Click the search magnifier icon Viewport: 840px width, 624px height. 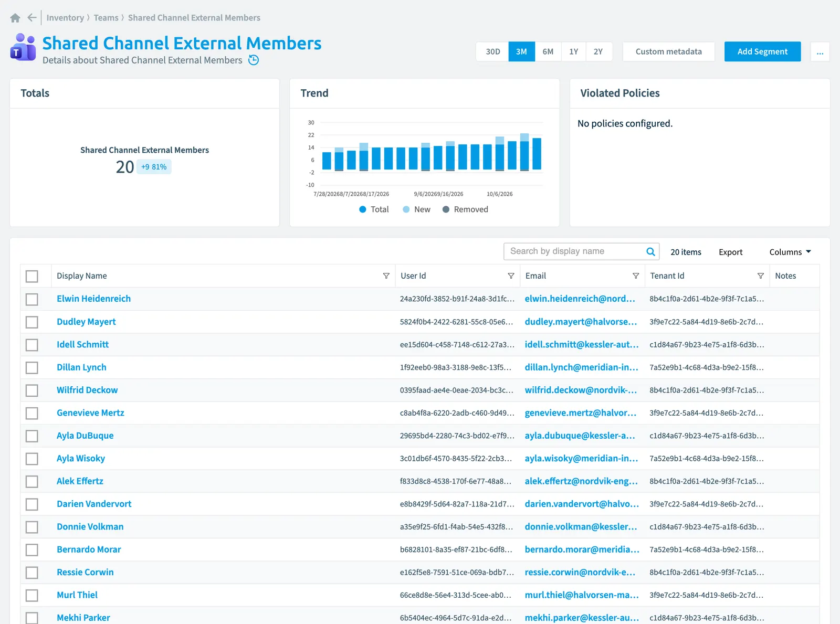click(650, 252)
